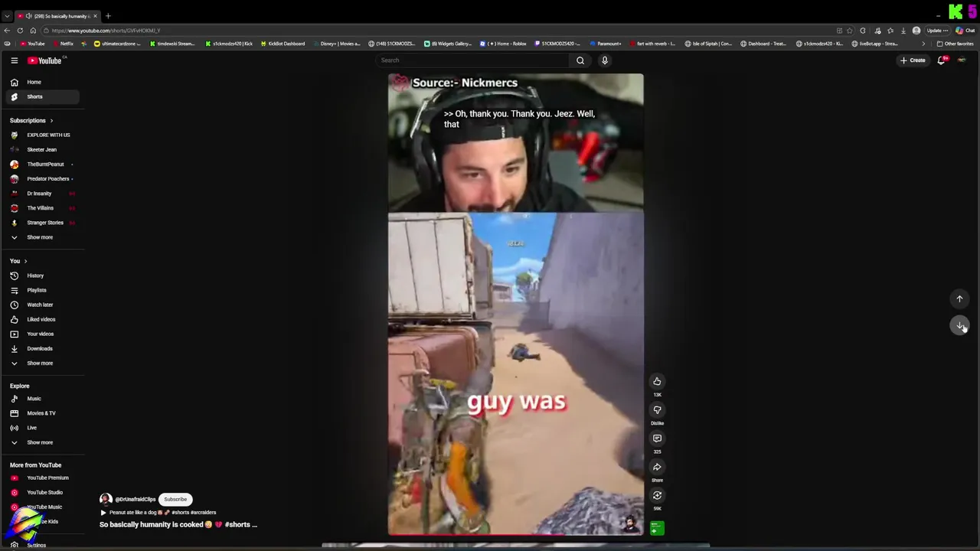Viewport: 980px width, 551px height.
Task: Open the Remix option for this short
Action: point(657,495)
